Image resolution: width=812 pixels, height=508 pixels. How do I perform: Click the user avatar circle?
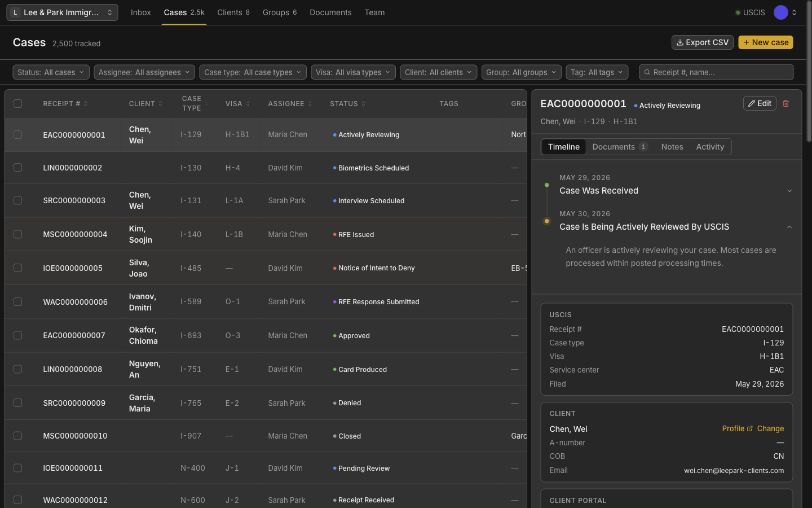pos(780,12)
